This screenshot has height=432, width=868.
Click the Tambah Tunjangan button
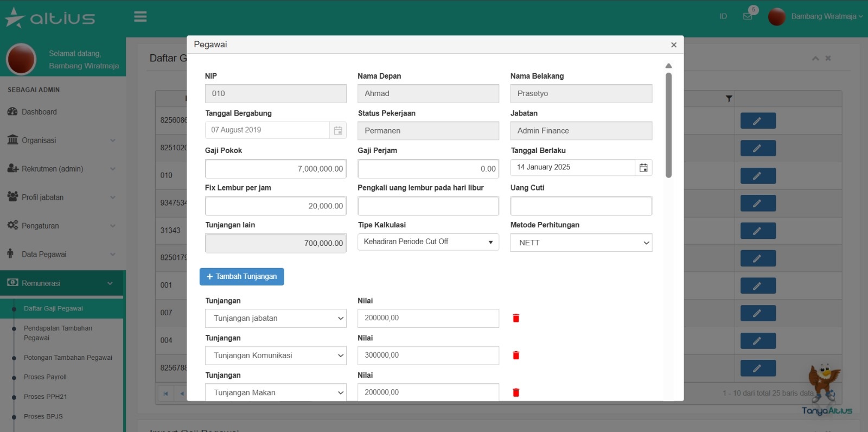pyautogui.click(x=242, y=277)
